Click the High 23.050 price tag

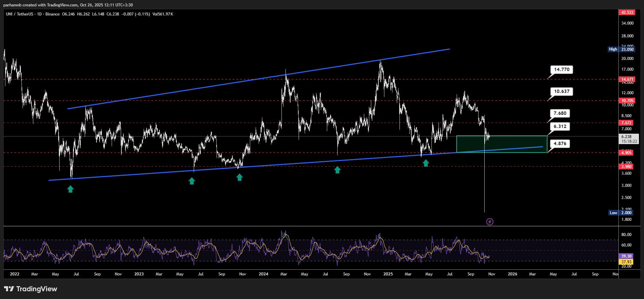[621, 49]
